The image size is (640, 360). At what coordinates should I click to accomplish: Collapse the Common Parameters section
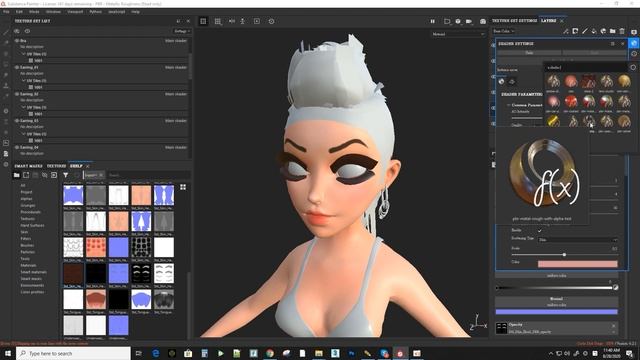(509, 105)
